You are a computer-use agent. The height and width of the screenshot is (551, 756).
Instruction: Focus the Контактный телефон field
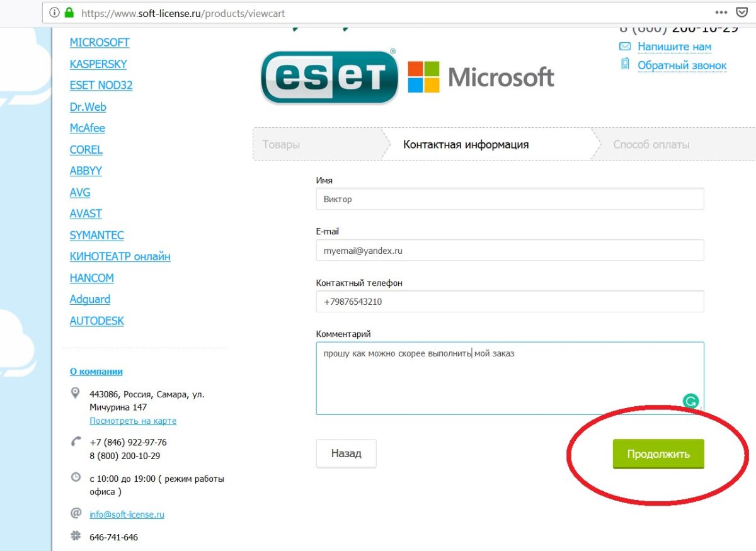[510, 302]
